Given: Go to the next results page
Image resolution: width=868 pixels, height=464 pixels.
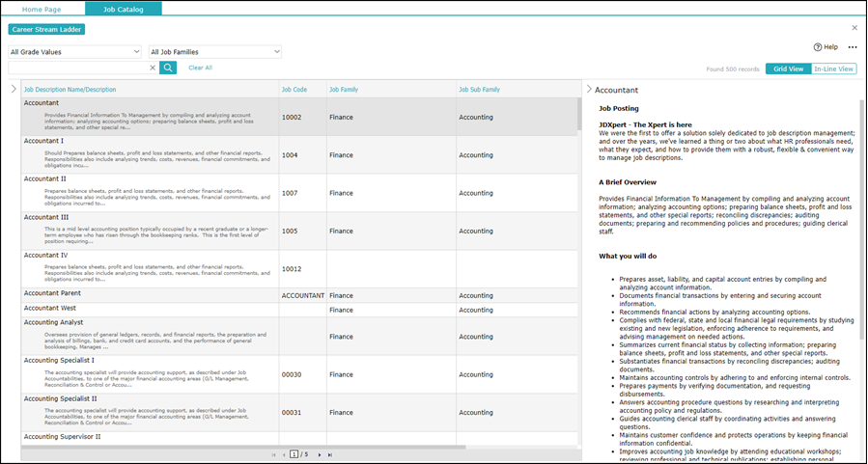Looking at the screenshot, I should point(320,454).
